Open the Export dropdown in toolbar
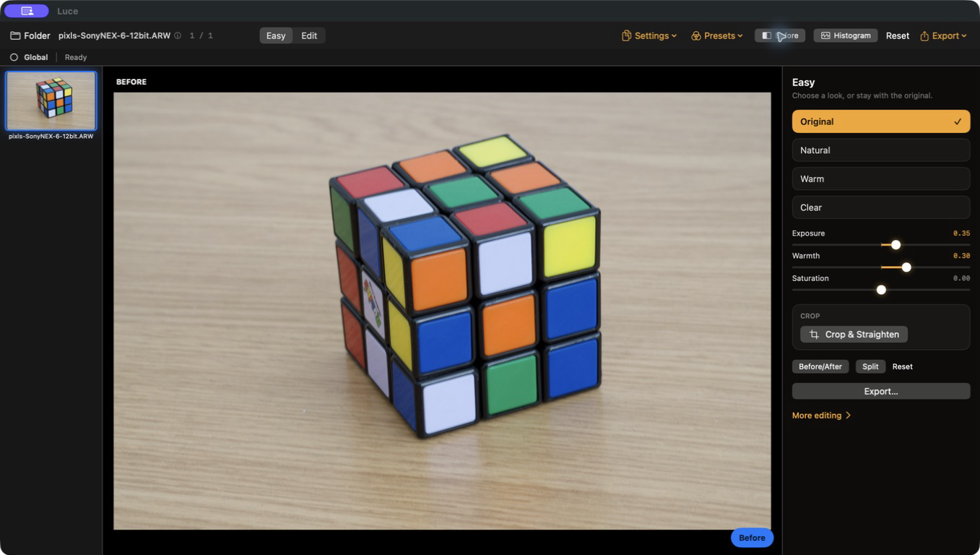Viewport: 980px width, 555px height. pyautogui.click(x=943, y=35)
